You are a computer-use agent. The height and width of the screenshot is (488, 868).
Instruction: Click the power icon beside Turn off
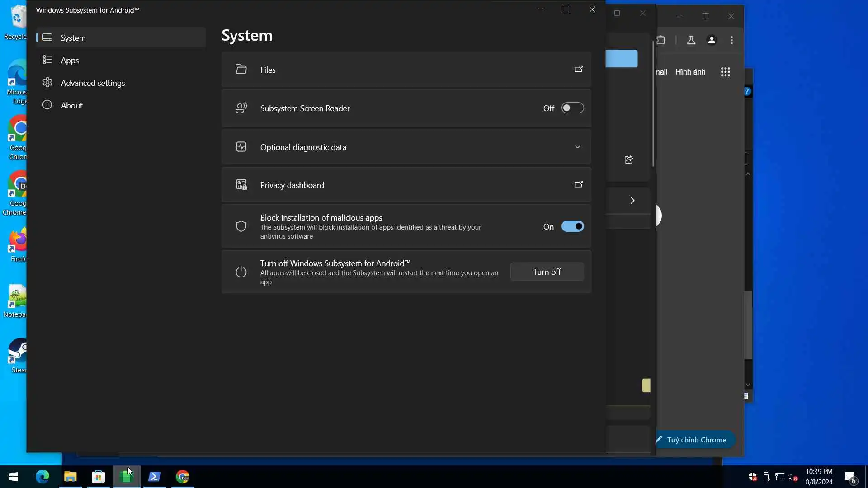241,272
